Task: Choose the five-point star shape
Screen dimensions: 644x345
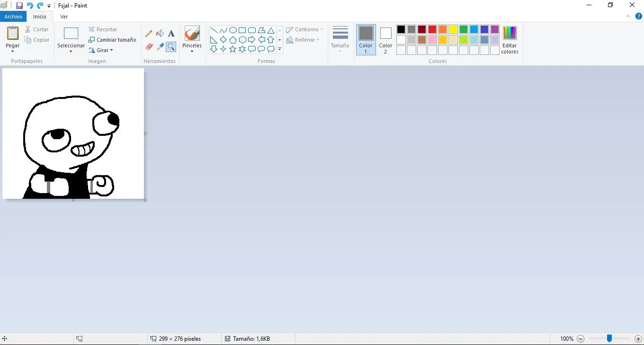Action: point(233,49)
